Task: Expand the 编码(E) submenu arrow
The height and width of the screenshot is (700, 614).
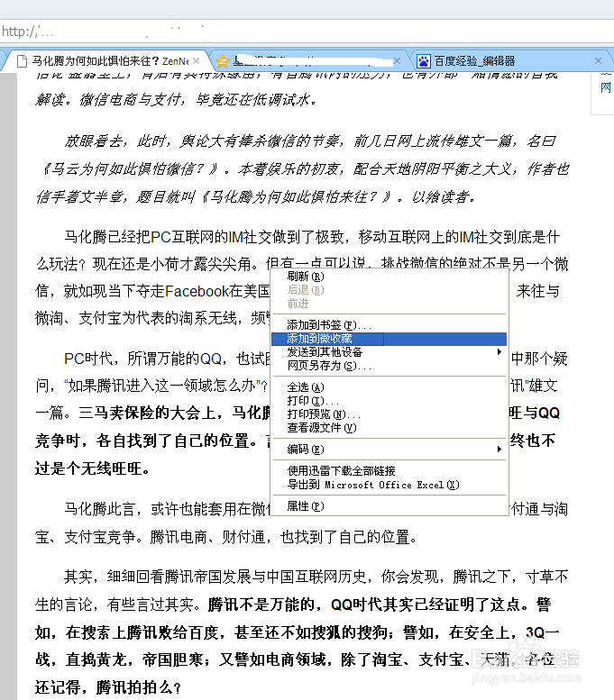Action: pos(499,450)
